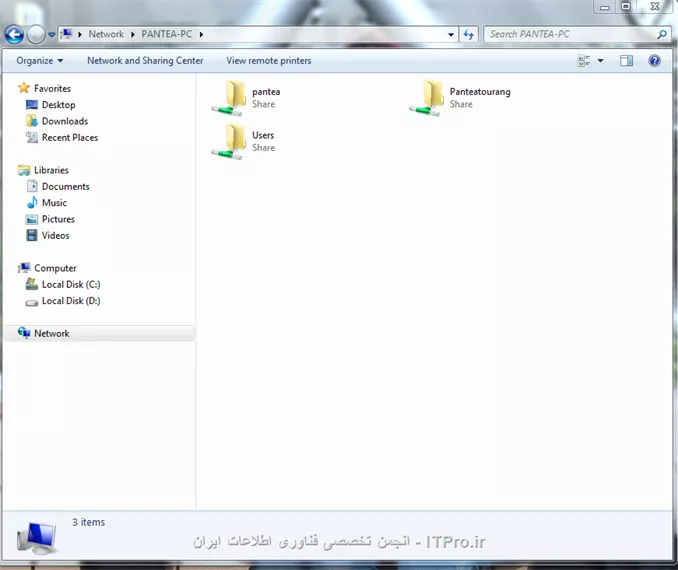Go back with the Back arrow button
Viewport: 678px width, 570px height.
click(x=14, y=35)
